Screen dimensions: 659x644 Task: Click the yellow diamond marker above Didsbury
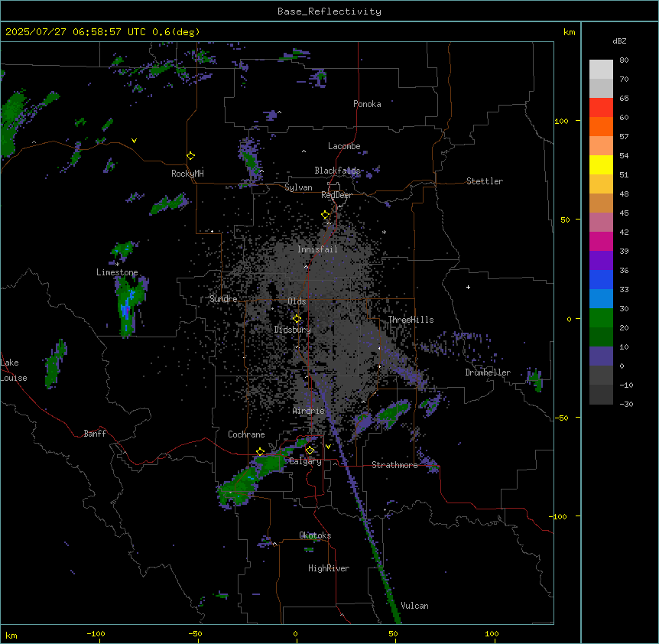click(x=297, y=319)
